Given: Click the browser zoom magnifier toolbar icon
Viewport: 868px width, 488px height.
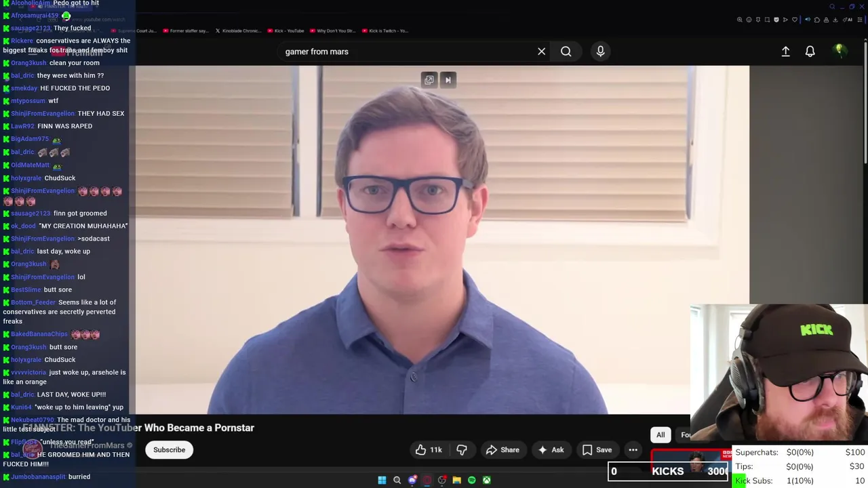Looking at the screenshot, I should click(x=740, y=20).
